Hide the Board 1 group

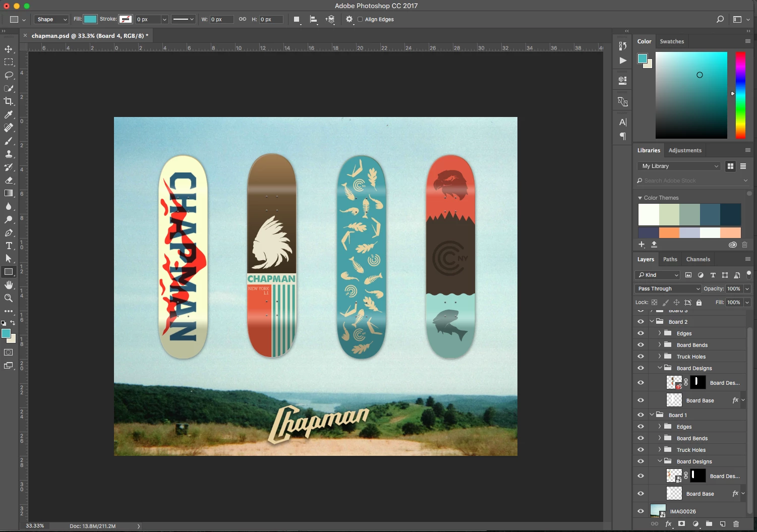pyautogui.click(x=640, y=415)
